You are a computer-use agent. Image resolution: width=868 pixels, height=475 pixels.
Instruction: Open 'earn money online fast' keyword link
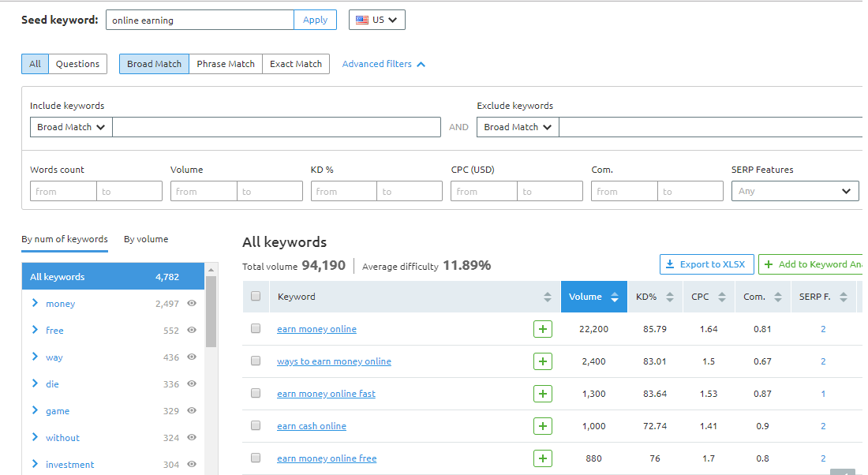pos(326,394)
